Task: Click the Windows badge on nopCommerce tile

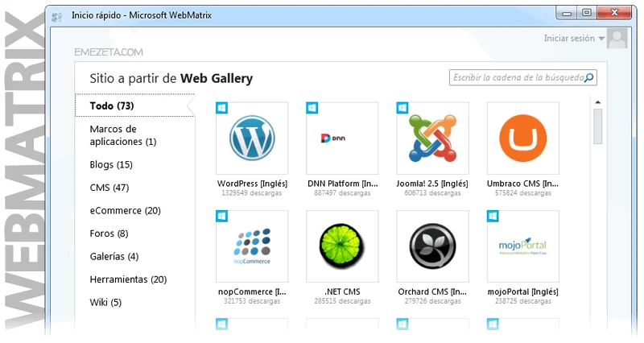Action: coord(222,216)
